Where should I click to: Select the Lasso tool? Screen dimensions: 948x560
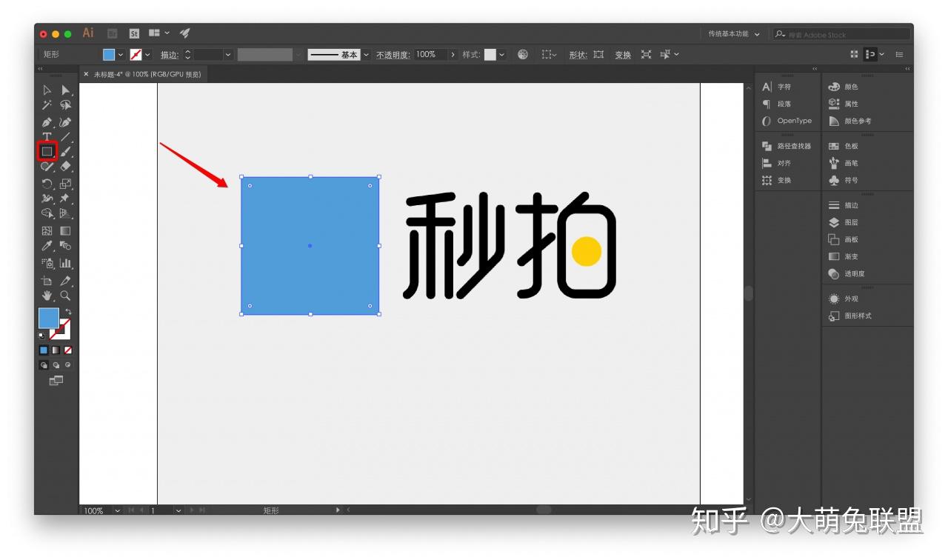point(66,105)
